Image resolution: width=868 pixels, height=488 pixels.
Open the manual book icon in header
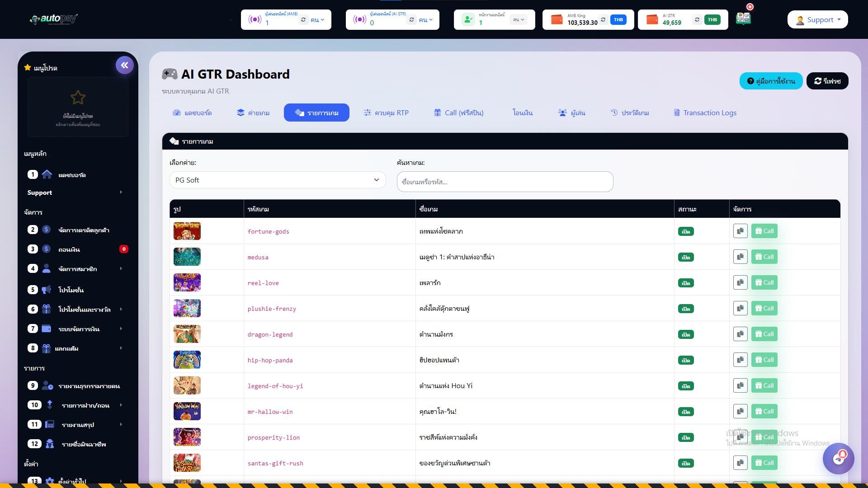click(743, 19)
